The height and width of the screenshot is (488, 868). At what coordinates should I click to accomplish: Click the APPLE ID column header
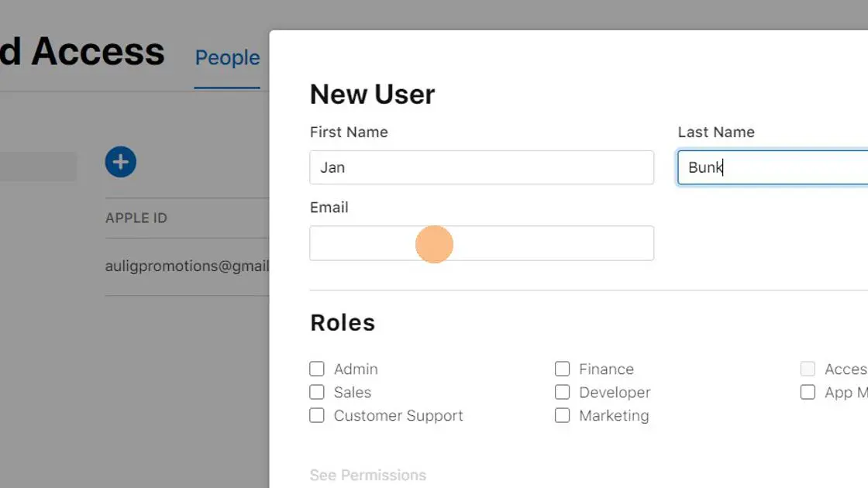coord(136,218)
